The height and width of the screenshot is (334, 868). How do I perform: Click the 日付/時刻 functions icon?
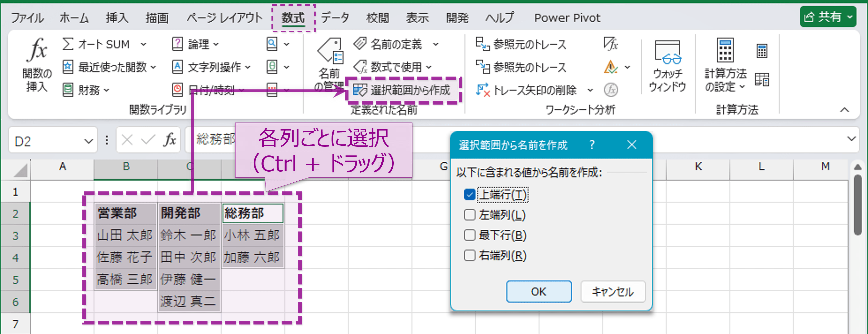click(177, 90)
